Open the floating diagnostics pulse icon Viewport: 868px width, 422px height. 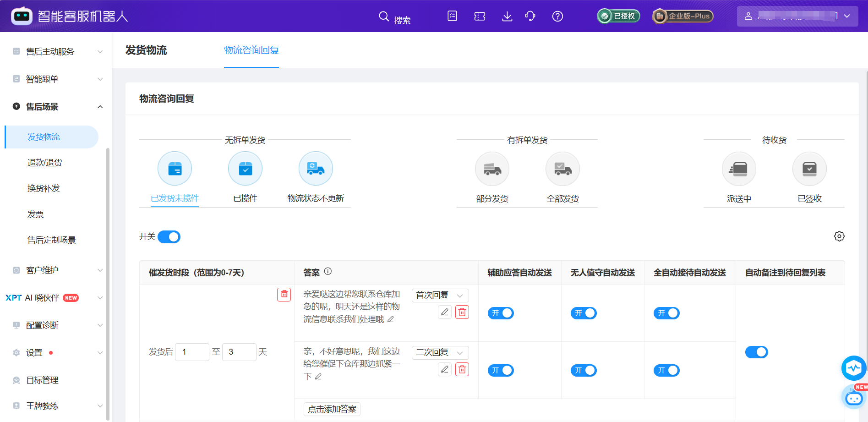point(854,368)
